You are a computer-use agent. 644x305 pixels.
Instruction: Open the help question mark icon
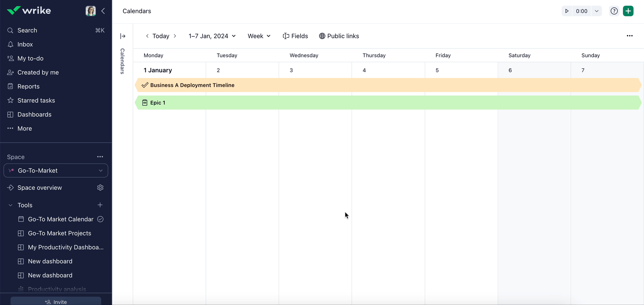pos(614,11)
